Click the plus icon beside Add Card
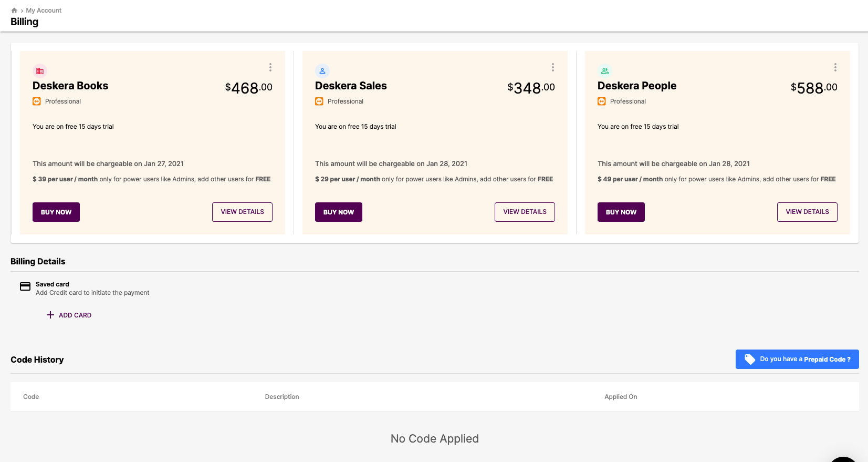 click(50, 315)
